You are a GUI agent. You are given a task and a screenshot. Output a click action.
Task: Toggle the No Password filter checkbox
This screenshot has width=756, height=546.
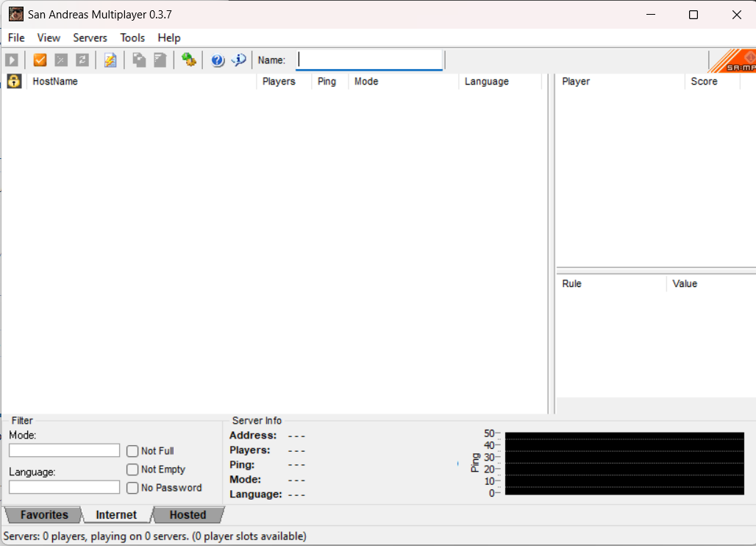click(132, 488)
